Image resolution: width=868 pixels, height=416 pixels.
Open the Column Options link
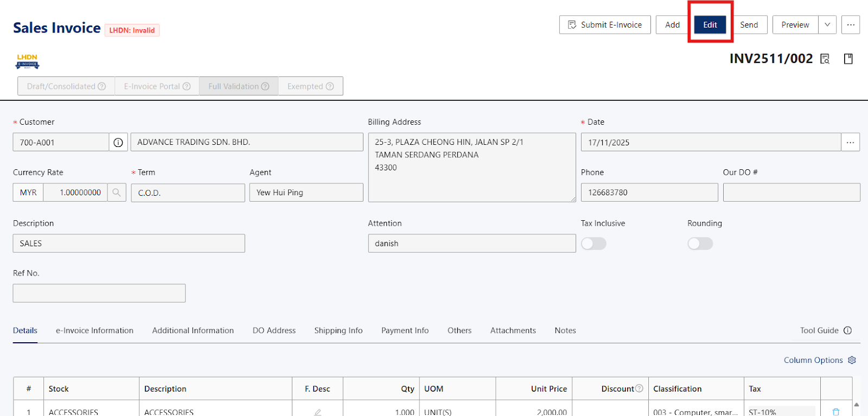coord(813,360)
